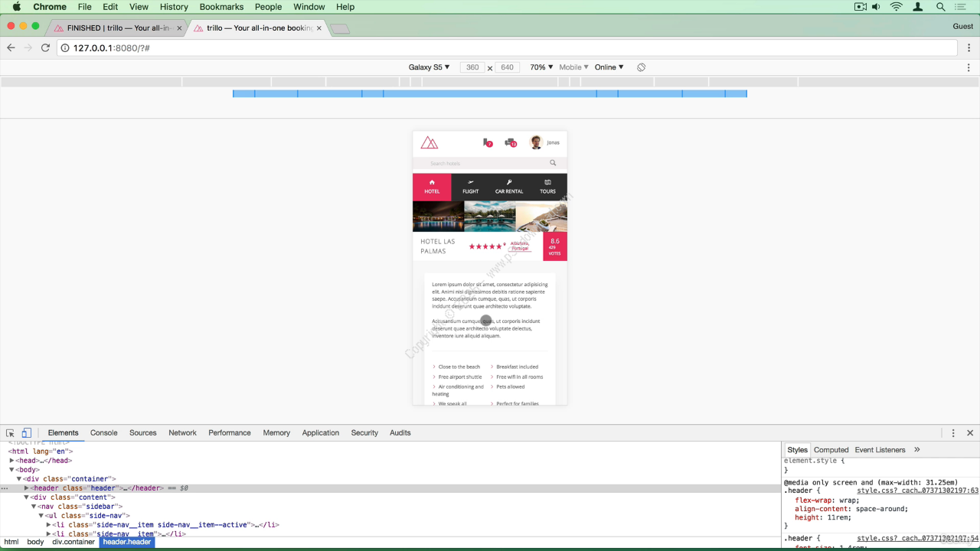Collapse the nav sidebar node
Screen dimensions: 980x551
[34, 507]
